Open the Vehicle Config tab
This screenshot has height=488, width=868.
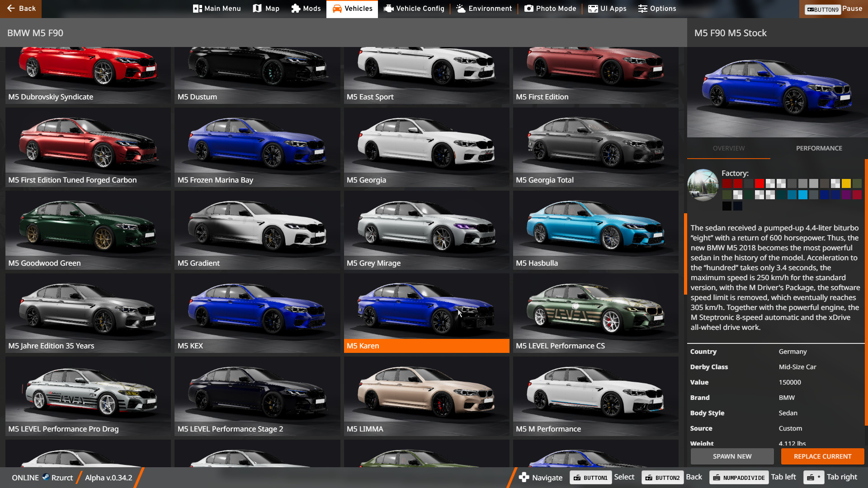[414, 9]
